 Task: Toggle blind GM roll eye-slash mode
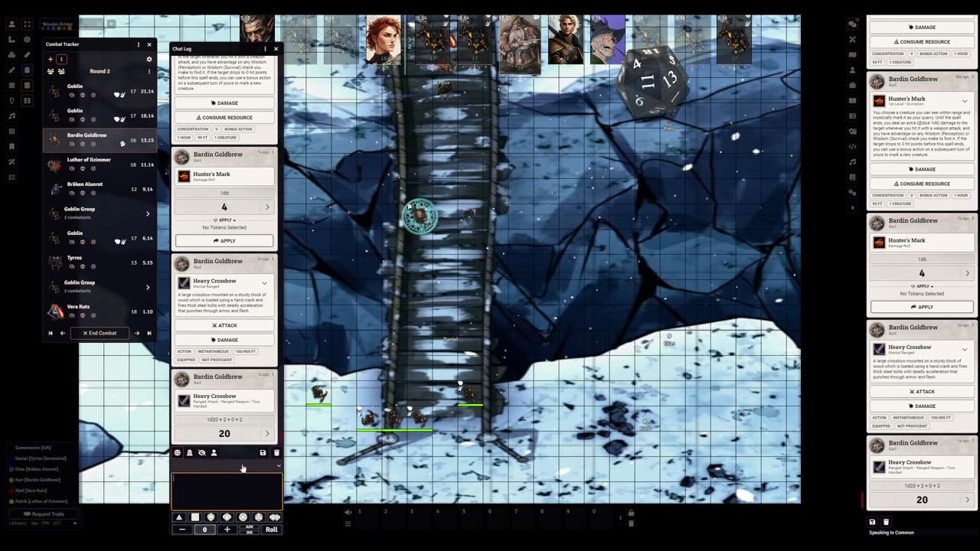[202, 453]
